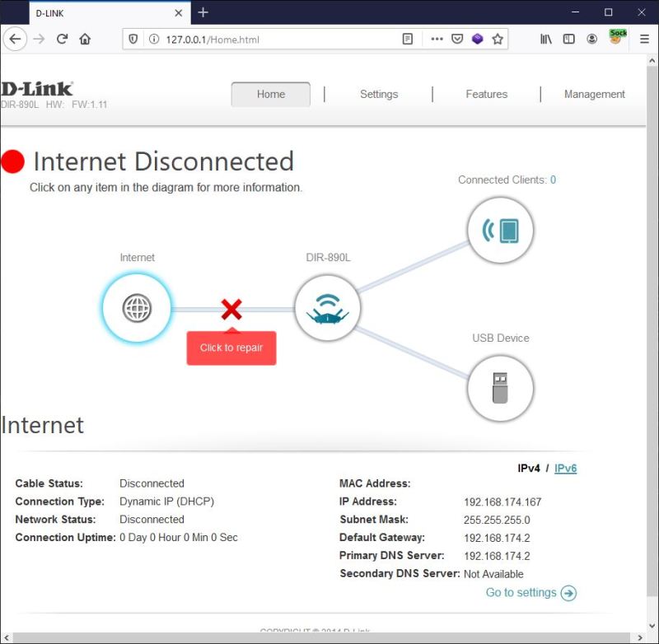Switch to IPv6 details link
The height and width of the screenshot is (644, 659).
565,469
